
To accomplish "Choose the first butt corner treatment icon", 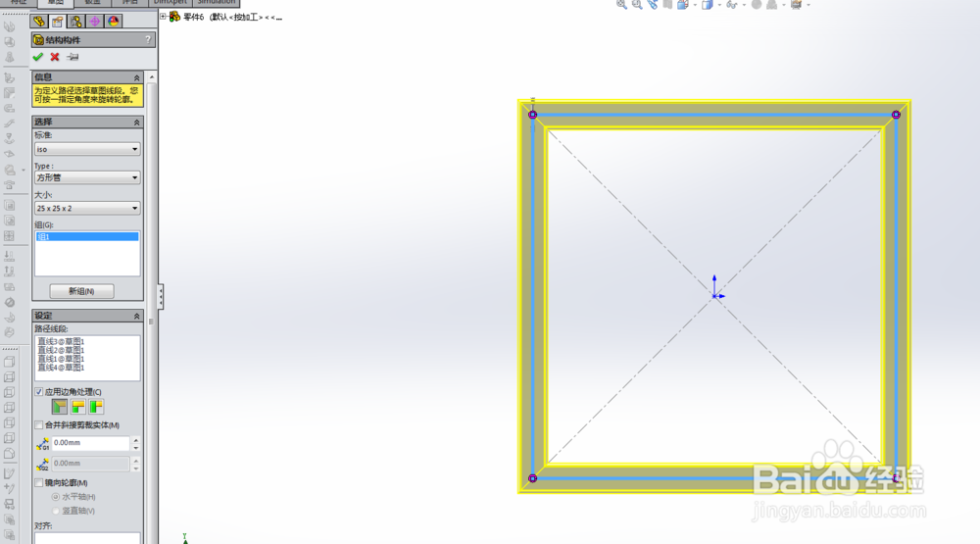I will coord(77,407).
